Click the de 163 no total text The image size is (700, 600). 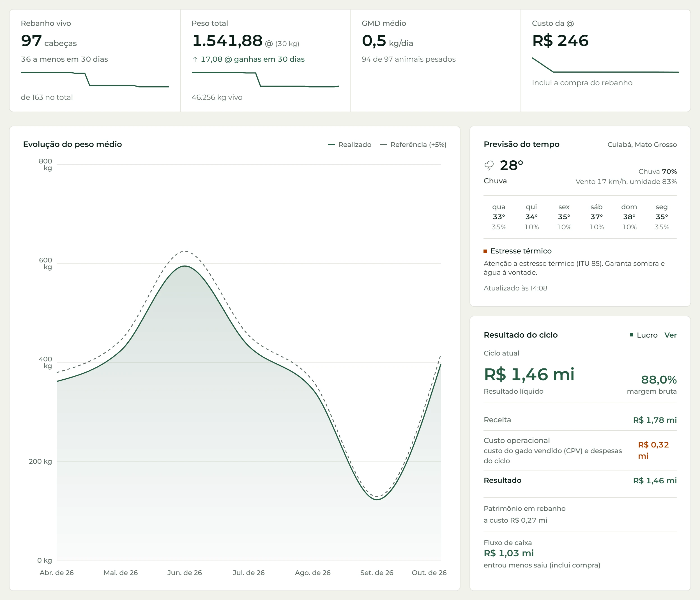(47, 97)
